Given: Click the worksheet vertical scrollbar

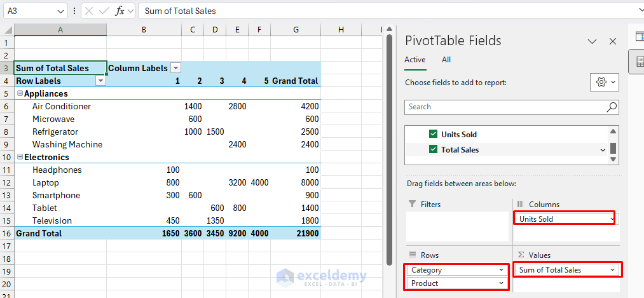Looking at the screenshot, I should (389, 150).
